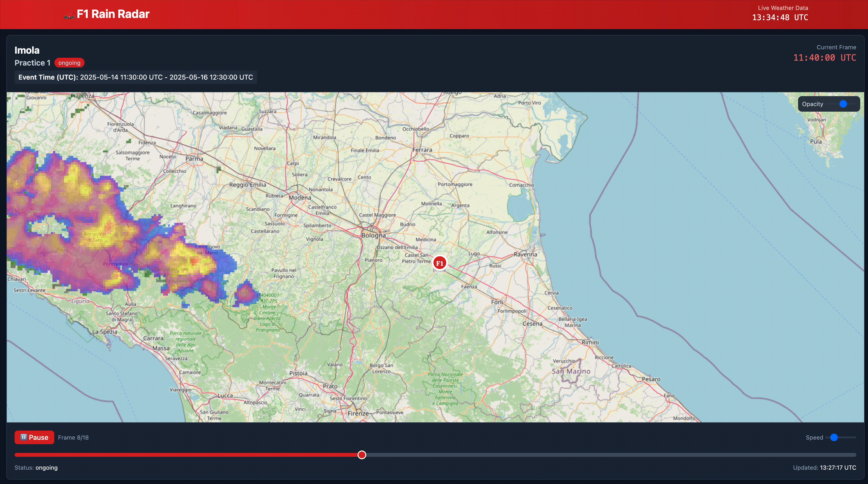Select the red F1 circuit marker on the map
The width and height of the screenshot is (868, 484).
(x=440, y=263)
